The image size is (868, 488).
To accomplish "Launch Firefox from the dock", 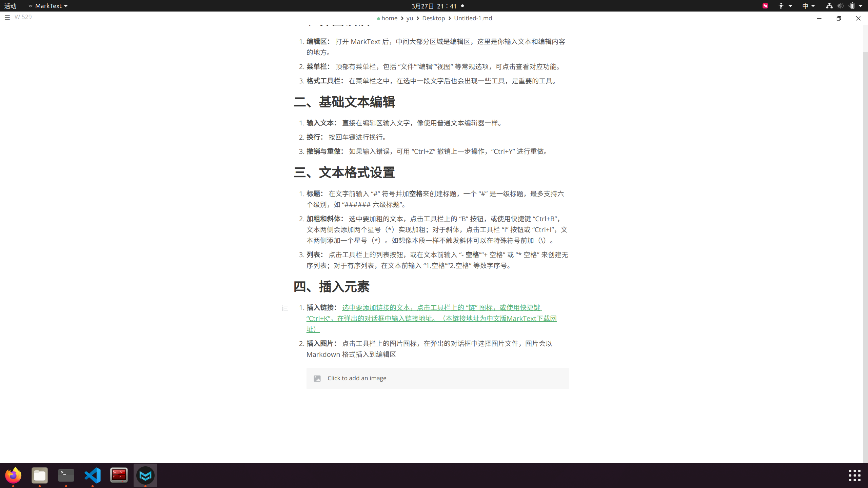I will pos(13,475).
